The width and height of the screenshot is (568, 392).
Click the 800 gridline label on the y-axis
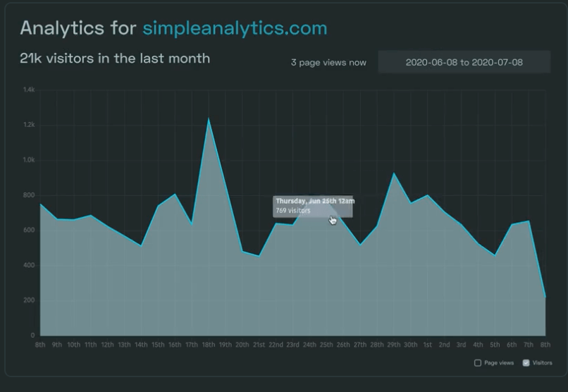click(29, 195)
